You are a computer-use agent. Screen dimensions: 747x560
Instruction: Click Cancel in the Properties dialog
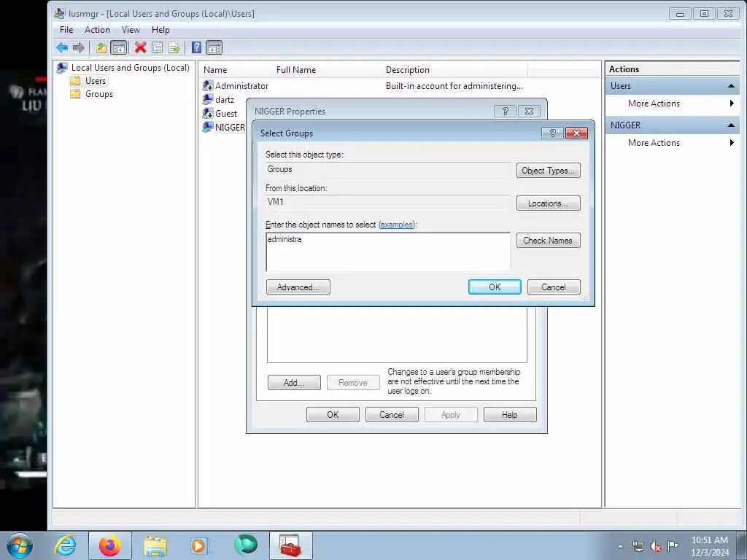[x=392, y=415]
